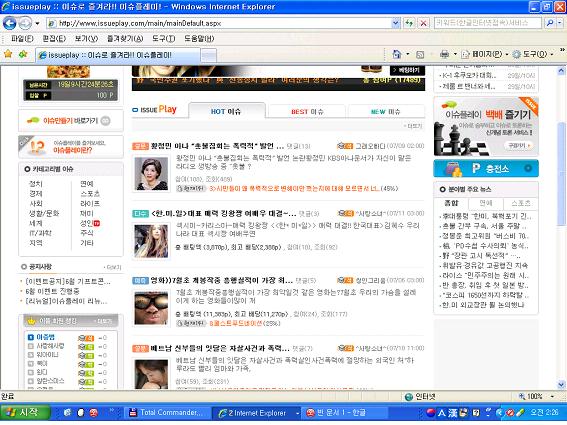Click the browser Forward arrow button
Viewport: 567px width, 425px height.
(25, 24)
